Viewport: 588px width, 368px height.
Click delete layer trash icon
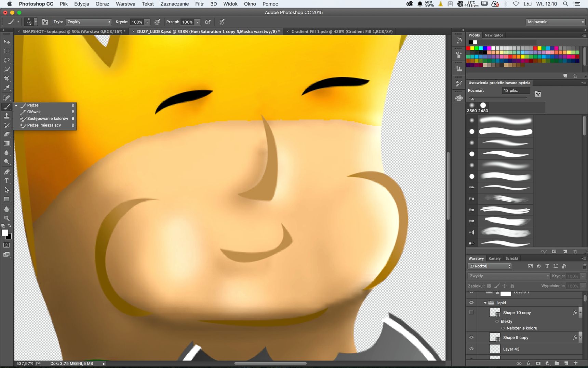[575, 363]
